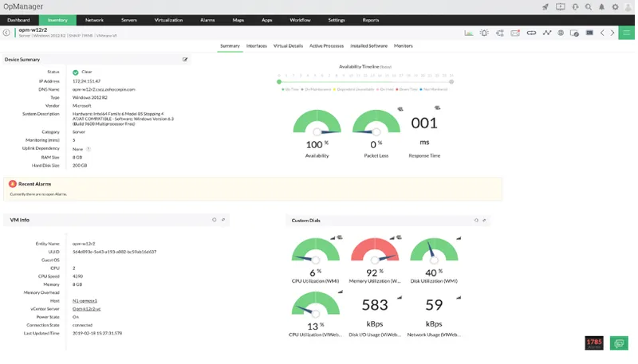
Task: Open the green hamburger actions menu
Action: point(627,33)
